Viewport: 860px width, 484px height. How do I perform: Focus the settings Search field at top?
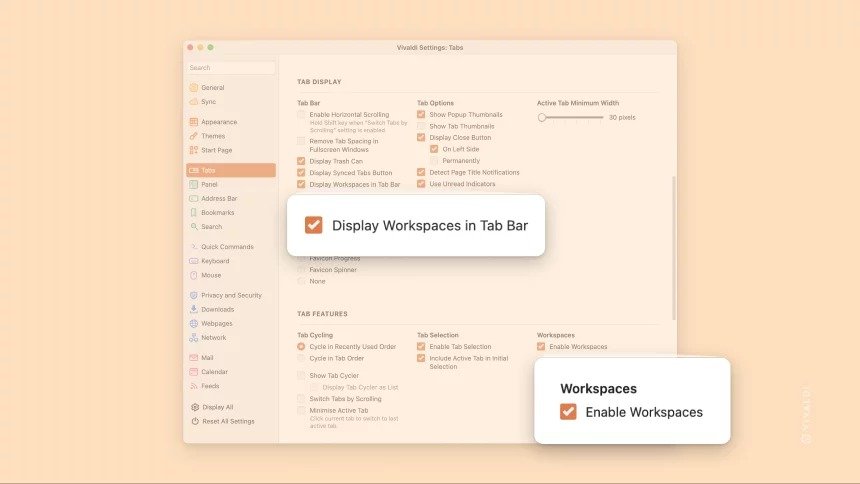[x=231, y=67]
